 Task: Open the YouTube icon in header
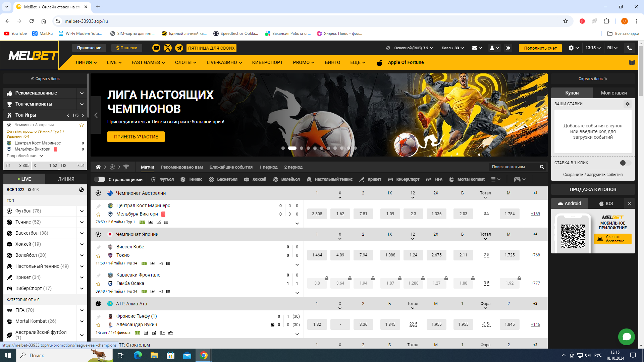coord(156,48)
